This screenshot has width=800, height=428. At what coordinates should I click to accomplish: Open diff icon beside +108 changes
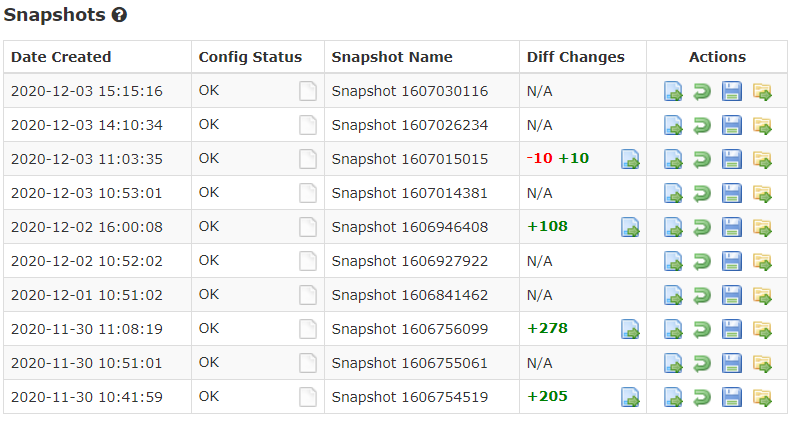630,228
